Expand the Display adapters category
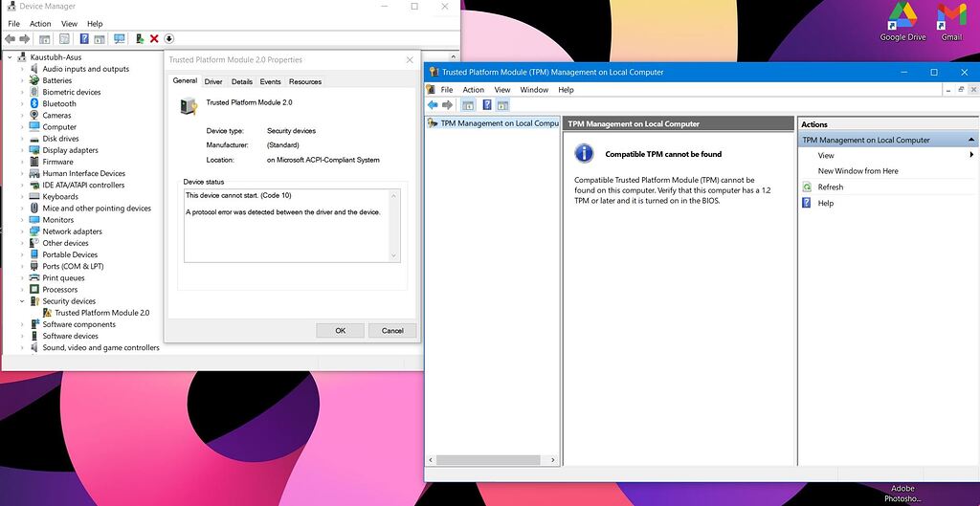 [23, 150]
